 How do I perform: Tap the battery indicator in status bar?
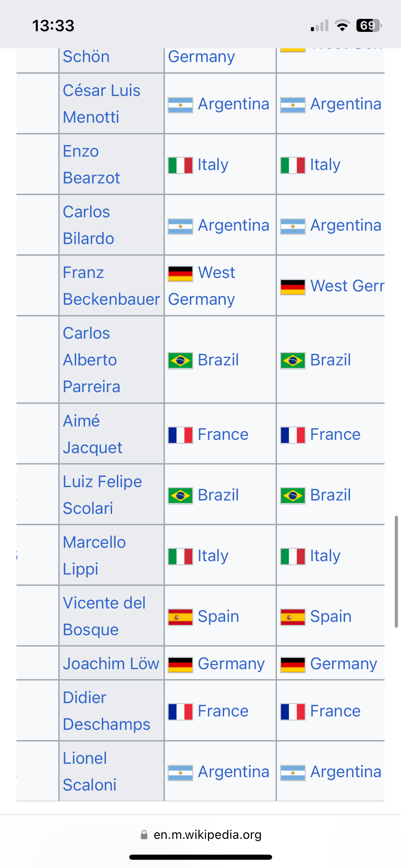369,25
